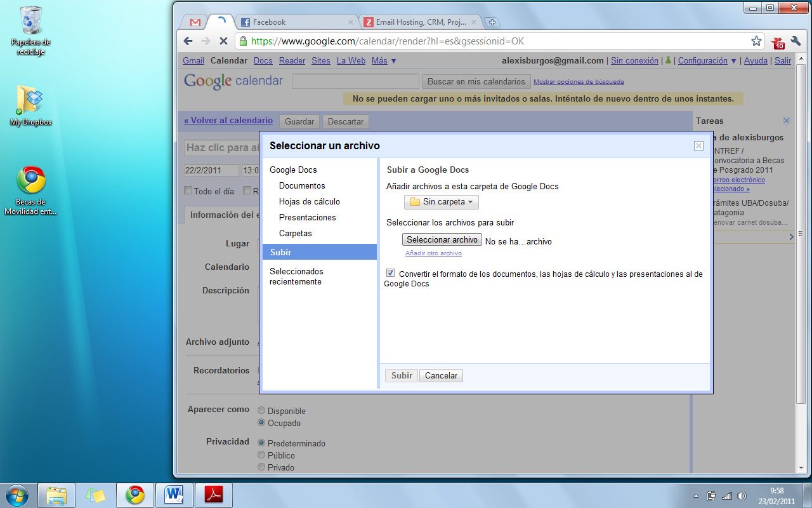Select Hojas de cálculo in sidebar
Viewport: 812px width, 508px height.
tap(310, 202)
